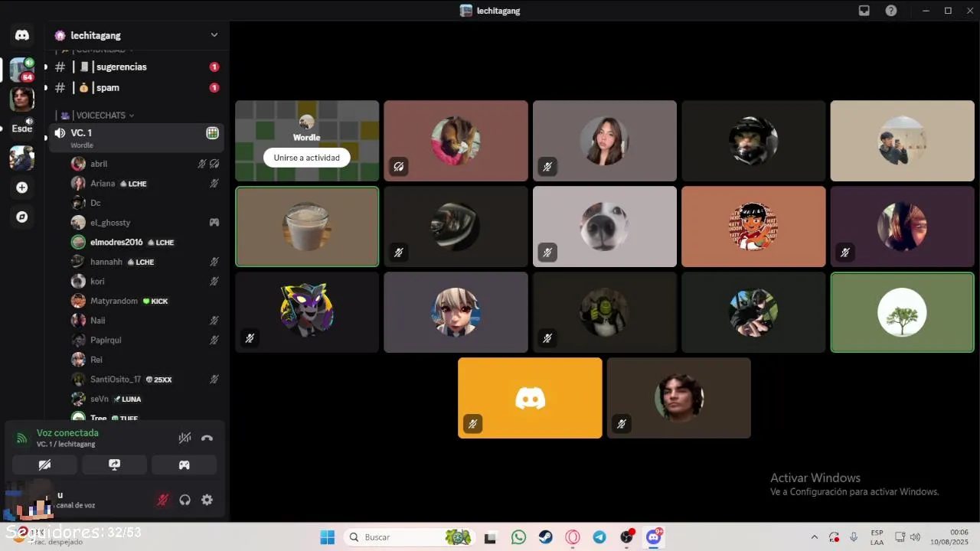Open WhatsApp from the taskbar
The height and width of the screenshot is (551, 980).
tap(518, 537)
